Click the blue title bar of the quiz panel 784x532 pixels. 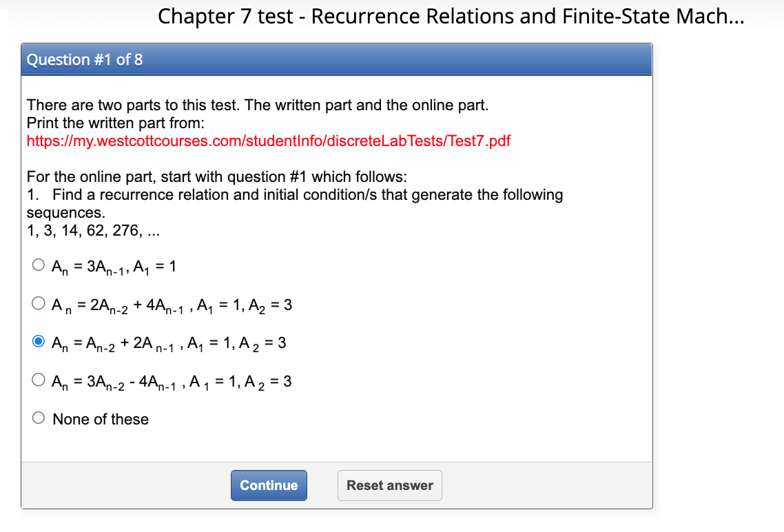coord(336,59)
